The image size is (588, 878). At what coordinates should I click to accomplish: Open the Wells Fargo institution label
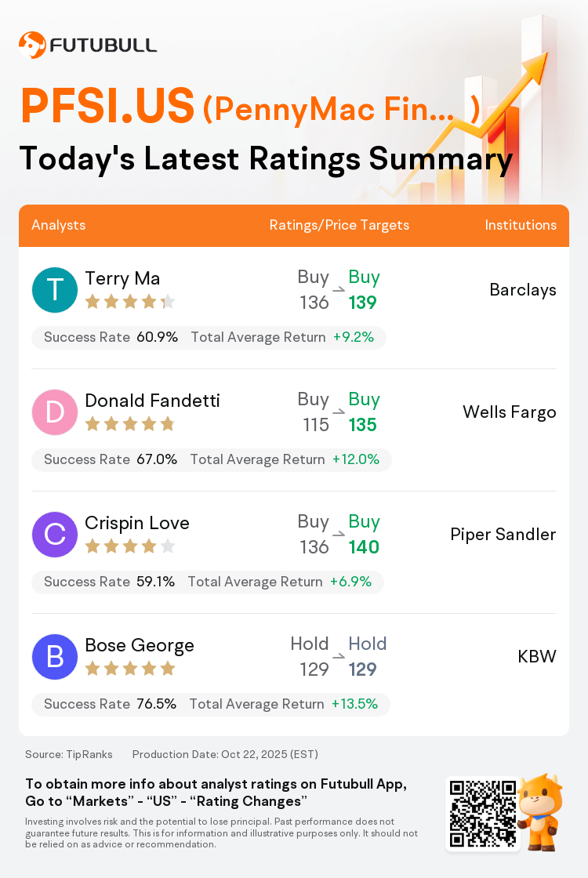pyautogui.click(x=510, y=412)
